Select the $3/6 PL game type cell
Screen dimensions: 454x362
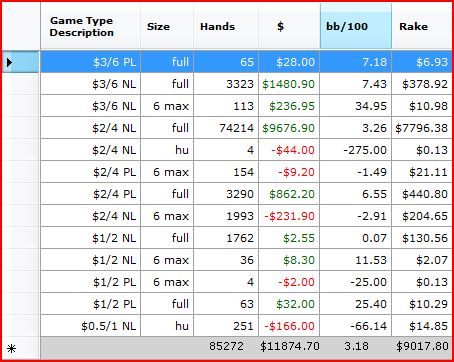pyautogui.click(x=91, y=62)
